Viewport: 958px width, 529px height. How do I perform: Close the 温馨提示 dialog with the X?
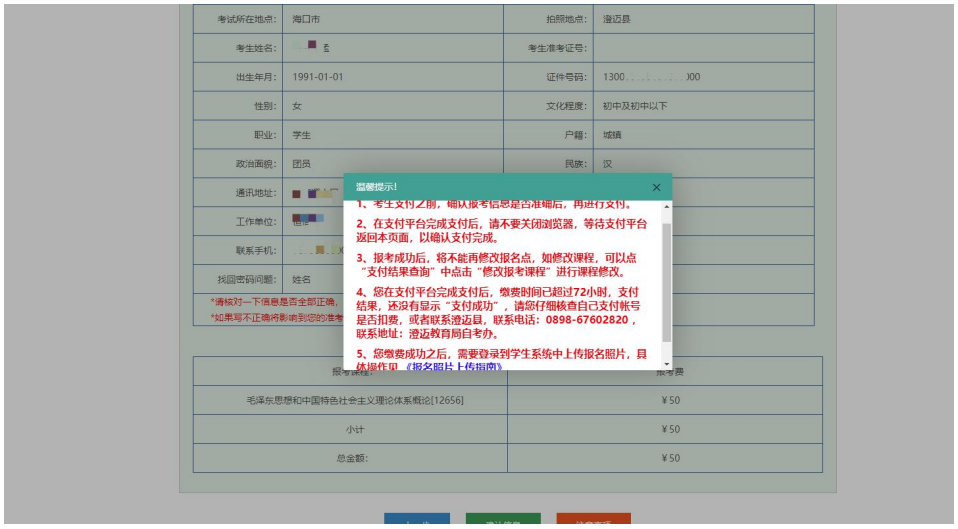tap(656, 187)
